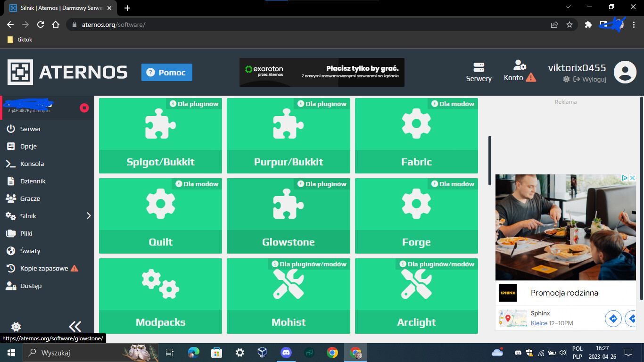Click the Aternos logo icon
644x362 pixels.
pos(20,72)
